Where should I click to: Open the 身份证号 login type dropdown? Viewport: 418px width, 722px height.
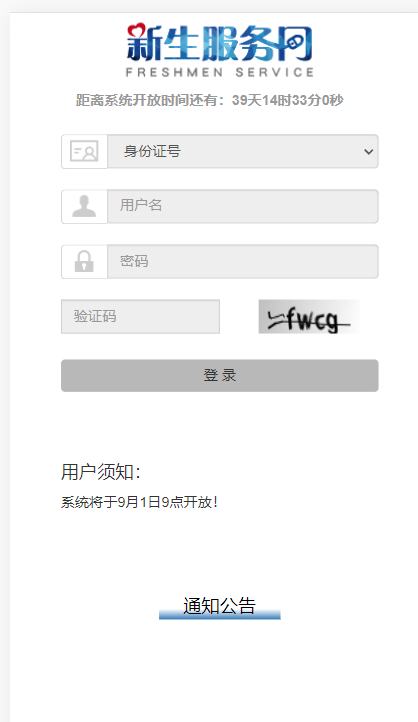pos(243,151)
